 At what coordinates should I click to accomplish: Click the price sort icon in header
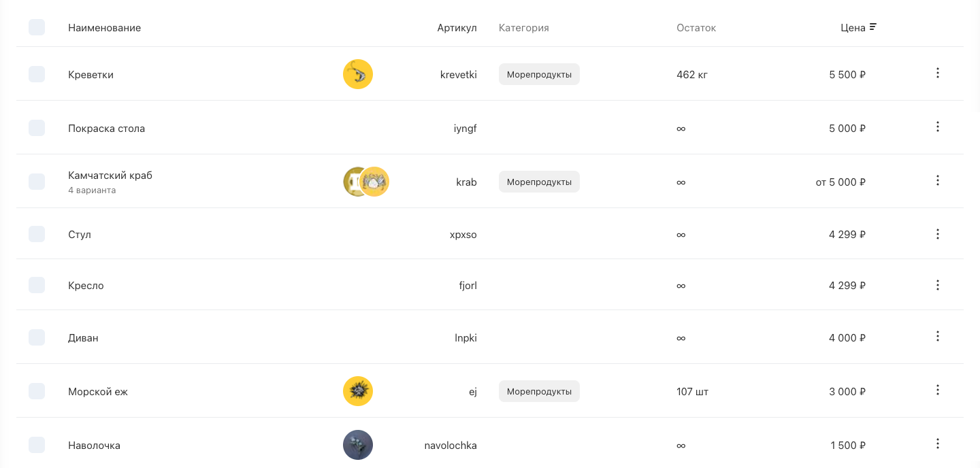click(873, 27)
